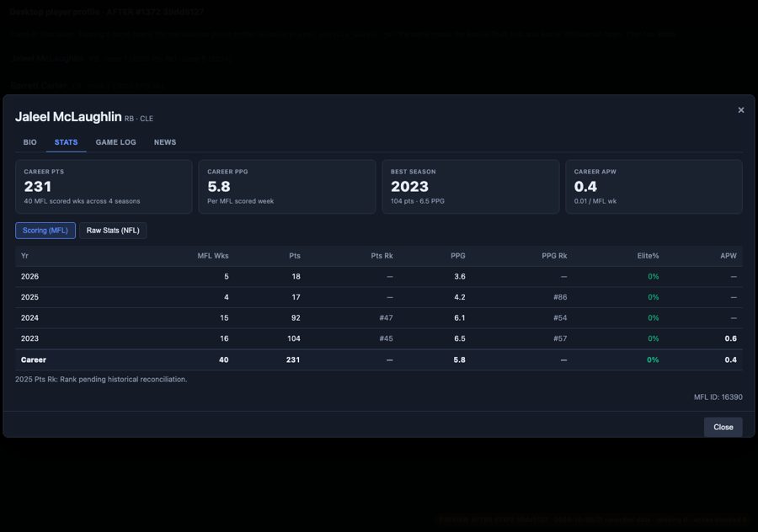
Task: Click the MFL ID: 16390 label
Action: coord(718,397)
